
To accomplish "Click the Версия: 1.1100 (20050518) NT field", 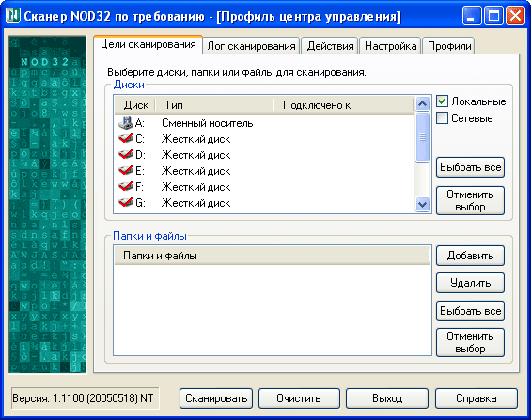I will click(85, 398).
